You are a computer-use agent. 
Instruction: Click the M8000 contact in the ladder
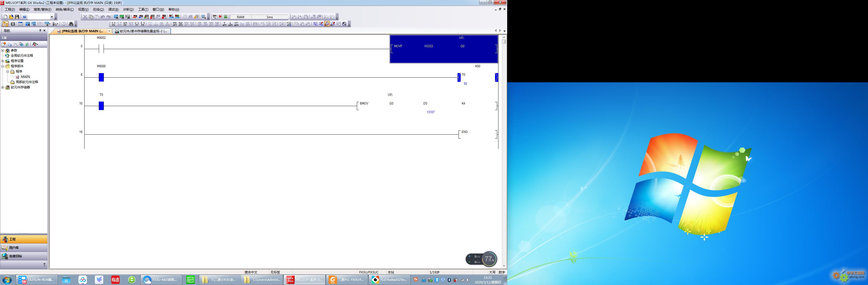[101, 77]
